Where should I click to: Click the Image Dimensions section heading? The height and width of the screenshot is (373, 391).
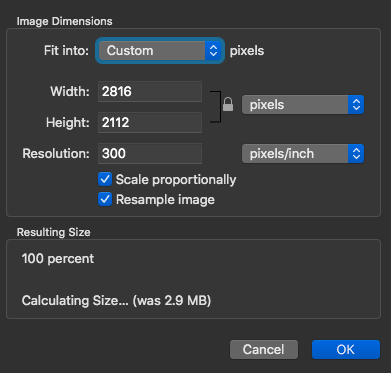tap(64, 21)
